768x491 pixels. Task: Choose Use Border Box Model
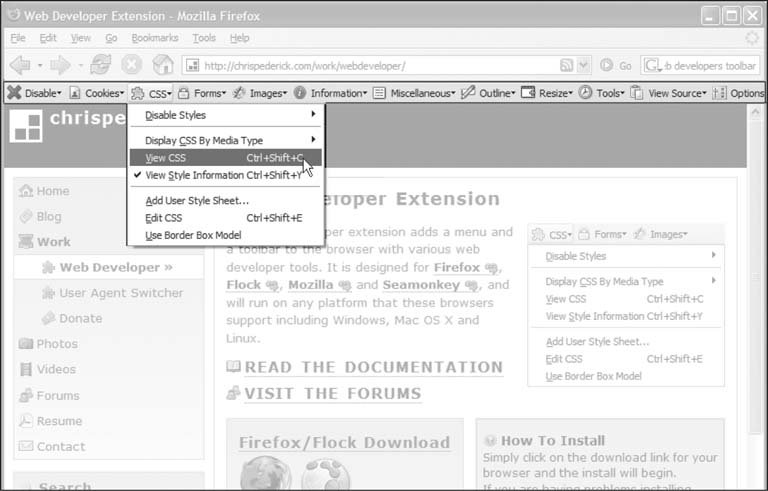point(225,235)
